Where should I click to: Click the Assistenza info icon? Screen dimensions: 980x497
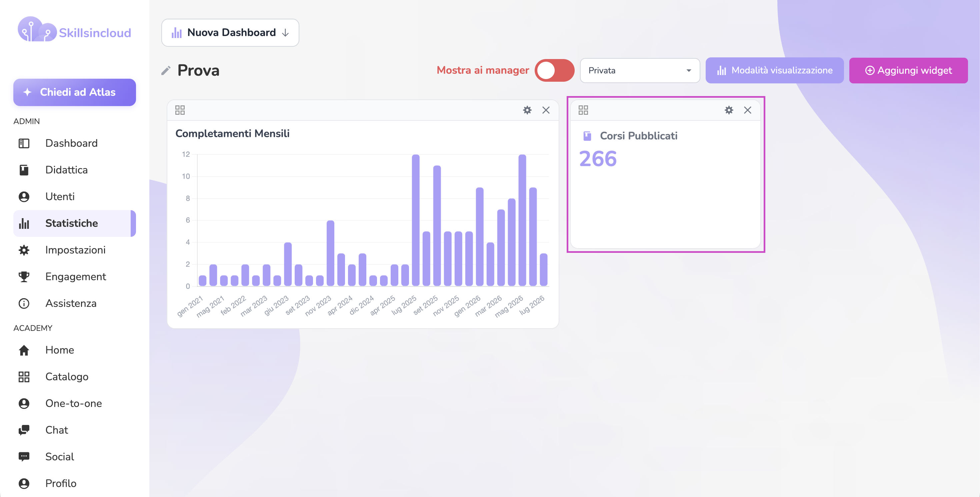[24, 303]
